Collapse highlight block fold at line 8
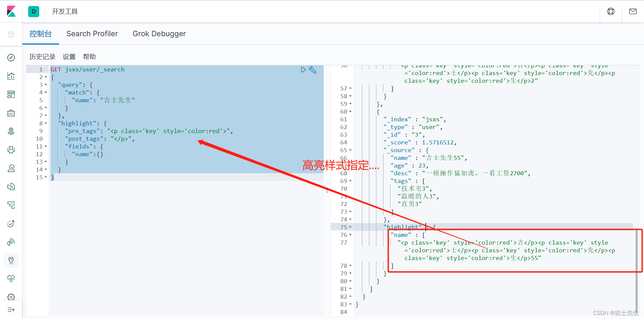Viewport: 644px width, 319px height. (x=46, y=123)
